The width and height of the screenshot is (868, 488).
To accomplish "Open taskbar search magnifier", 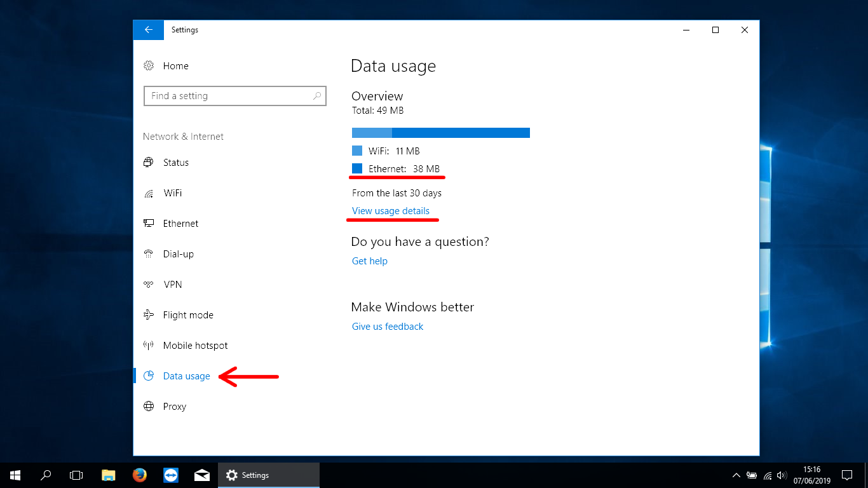I will pyautogui.click(x=46, y=475).
